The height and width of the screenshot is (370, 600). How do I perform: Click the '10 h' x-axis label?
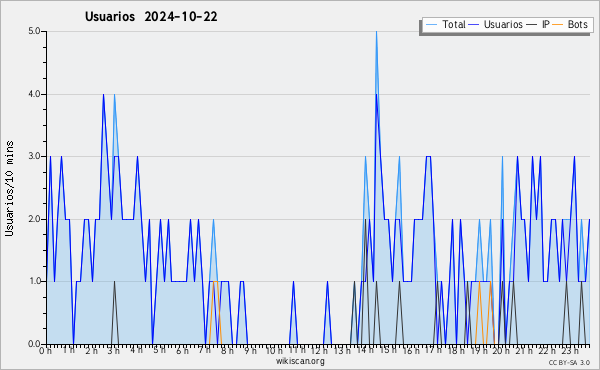(x=274, y=350)
